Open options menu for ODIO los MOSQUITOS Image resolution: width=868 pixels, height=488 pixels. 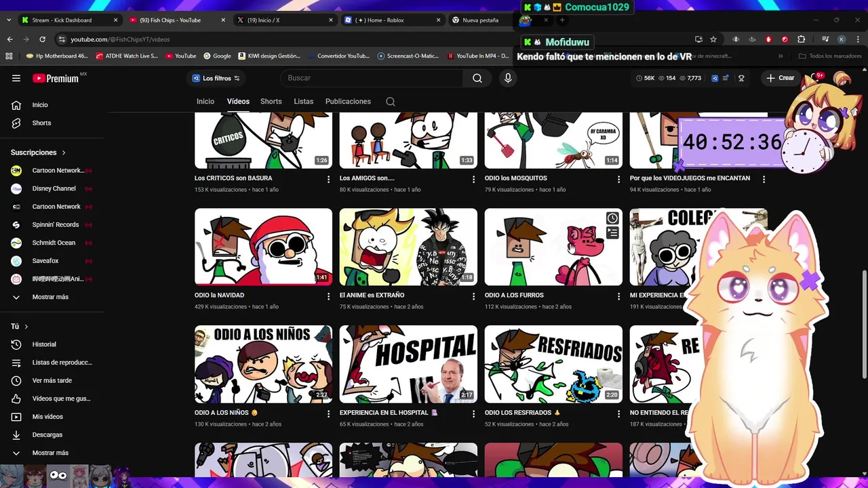tap(618, 179)
